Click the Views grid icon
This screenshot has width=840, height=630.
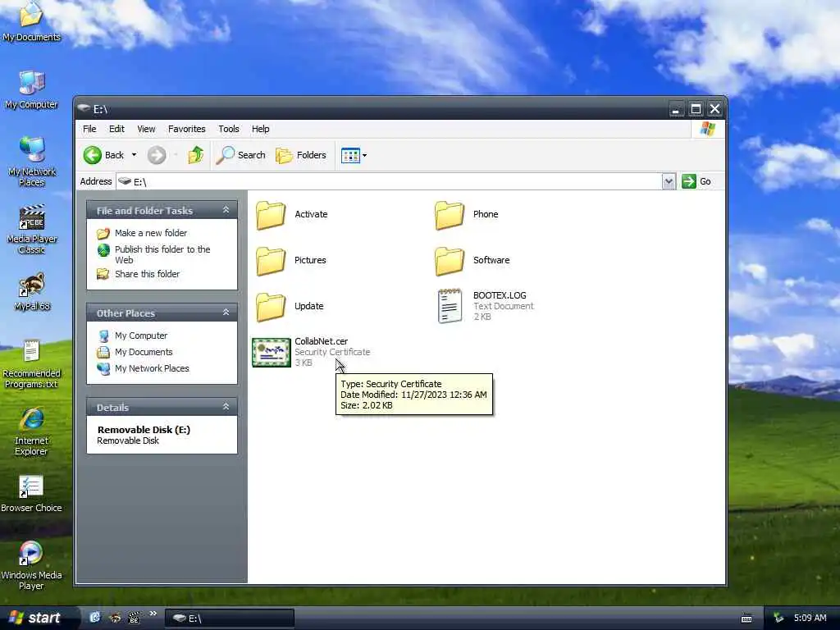(350, 155)
